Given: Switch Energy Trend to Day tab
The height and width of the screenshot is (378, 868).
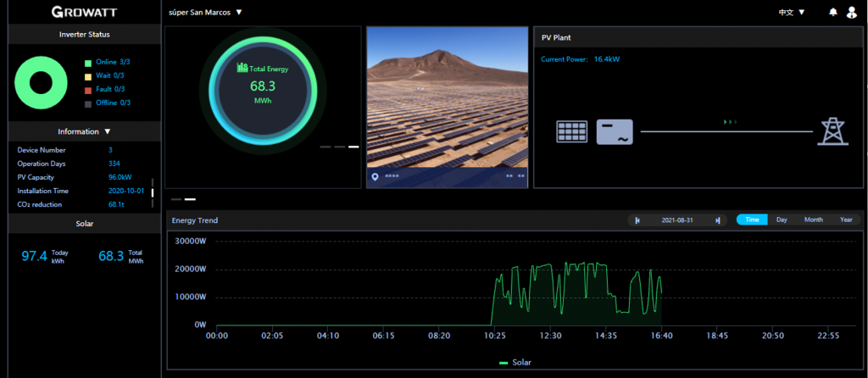Looking at the screenshot, I should tap(782, 220).
